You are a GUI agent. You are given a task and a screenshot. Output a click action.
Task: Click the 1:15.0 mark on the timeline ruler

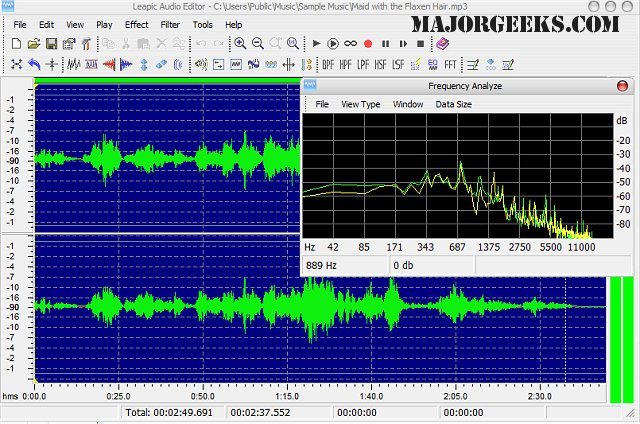[x=286, y=395]
